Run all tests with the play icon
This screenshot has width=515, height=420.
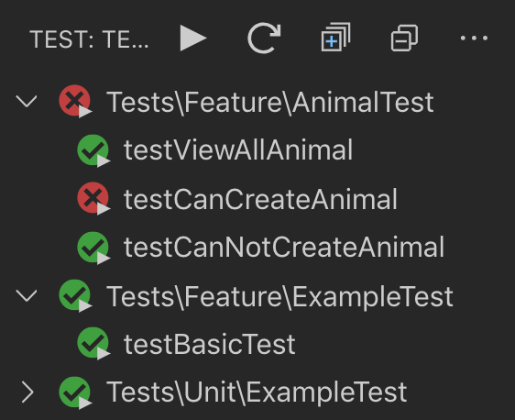(x=193, y=39)
